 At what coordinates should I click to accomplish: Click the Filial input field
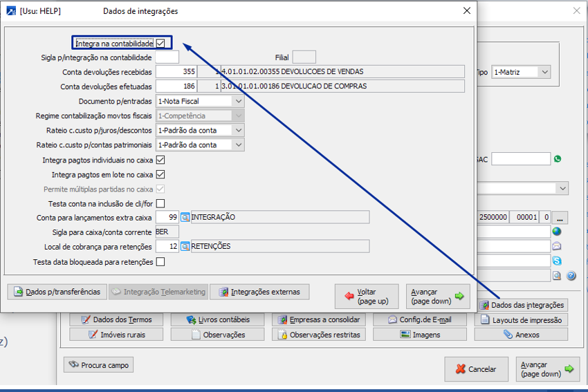(304, 57)
